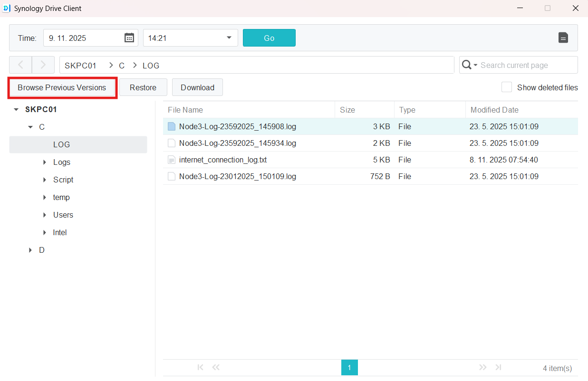The height and width of the screenshot is (381, 588).
Task: Sort by File Name column header
Action: coord(185,110)
